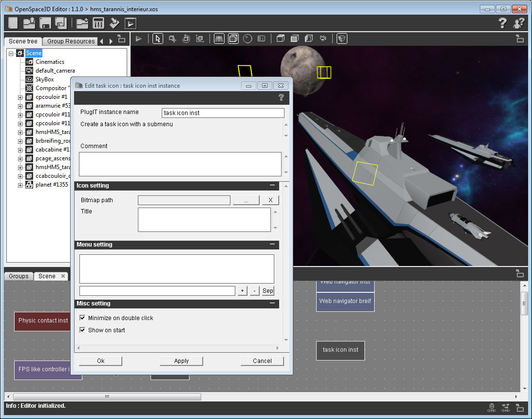Activate the rotate object tool
Viewport: 532px width, 419px height.
coord(186,39)
